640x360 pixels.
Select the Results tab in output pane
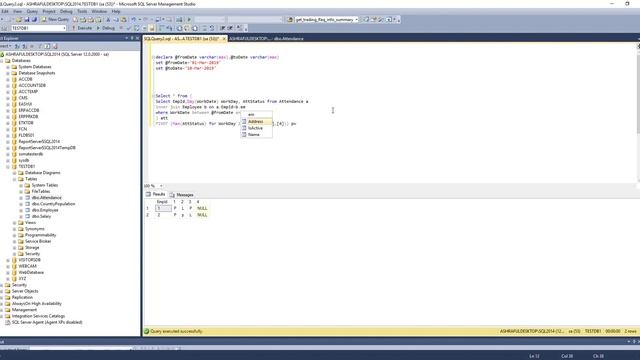coord(156,195)
